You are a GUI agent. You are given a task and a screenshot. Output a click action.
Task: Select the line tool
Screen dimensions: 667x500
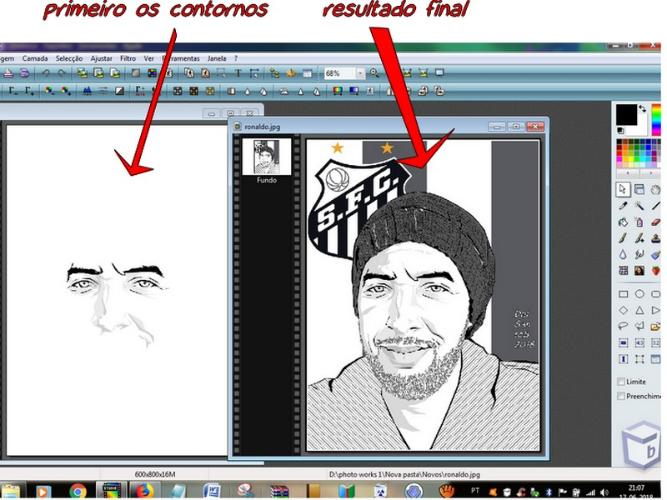[x=656, y=206]
